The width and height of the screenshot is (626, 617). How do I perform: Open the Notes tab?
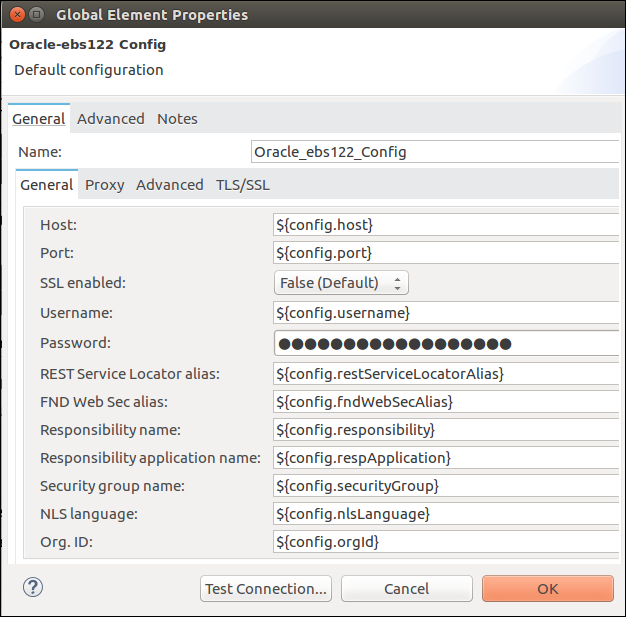(x=177, y=119)
